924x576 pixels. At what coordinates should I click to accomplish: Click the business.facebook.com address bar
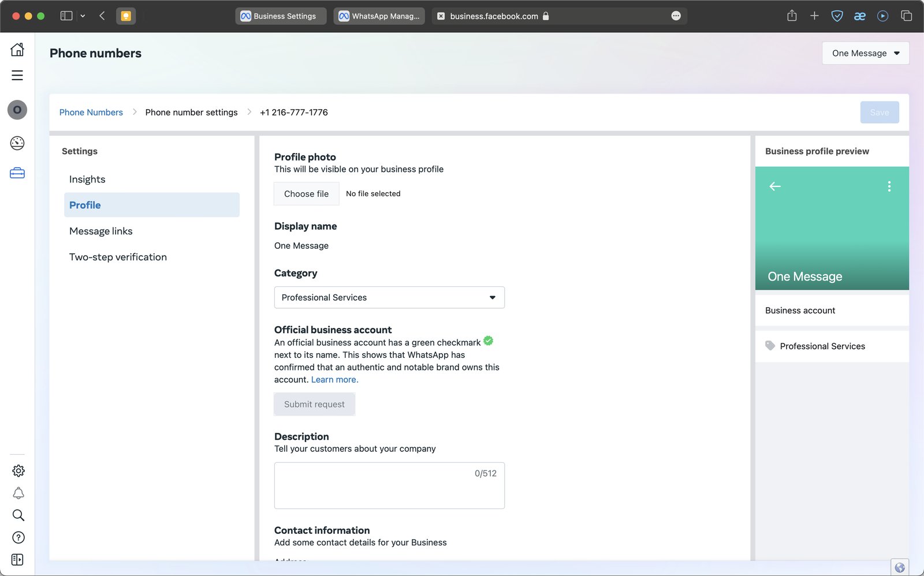point(559,16)
